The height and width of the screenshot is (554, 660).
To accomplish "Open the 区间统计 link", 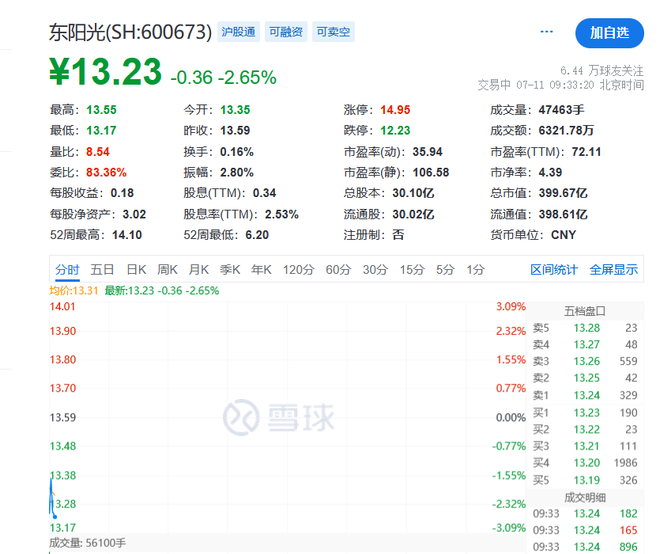I will pos(554,269).
